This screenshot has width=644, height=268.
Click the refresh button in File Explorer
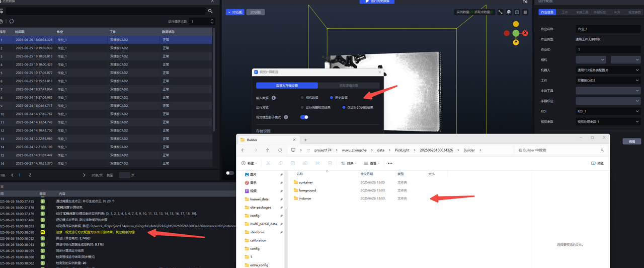point(280,150)
